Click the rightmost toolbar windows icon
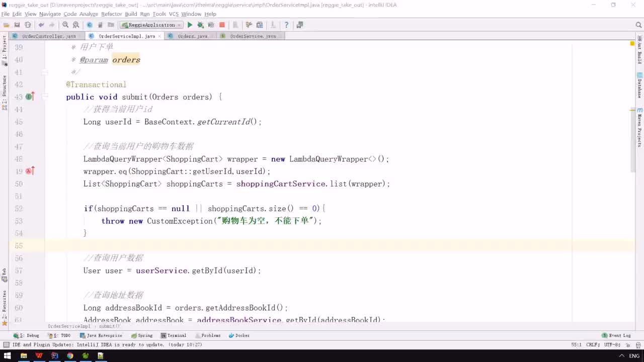 click(300, 25)
